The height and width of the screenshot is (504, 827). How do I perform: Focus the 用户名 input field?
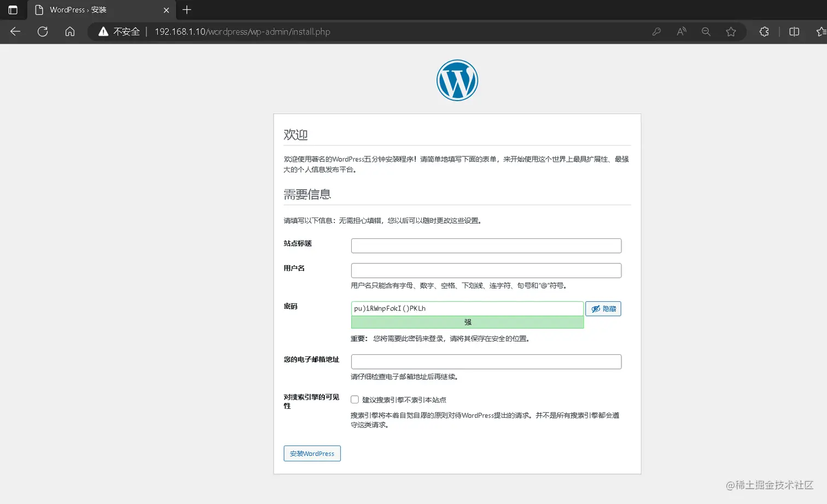point(486,271)
